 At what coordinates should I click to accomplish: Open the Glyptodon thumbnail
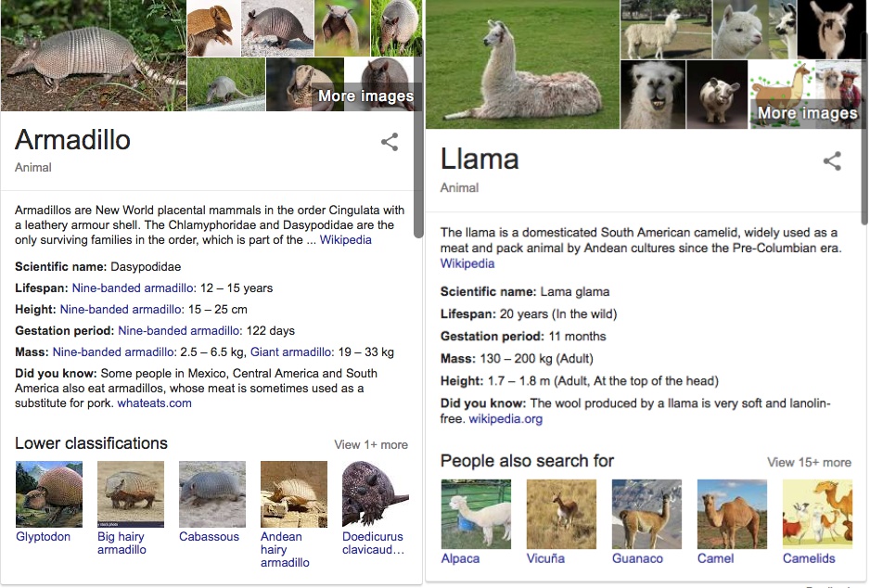tap(49, 494)
